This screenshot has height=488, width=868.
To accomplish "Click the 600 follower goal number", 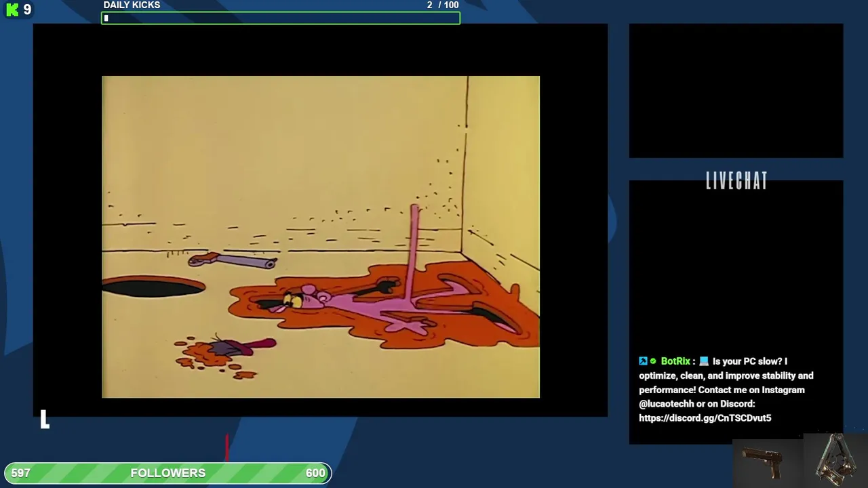I will click(315, 473).
